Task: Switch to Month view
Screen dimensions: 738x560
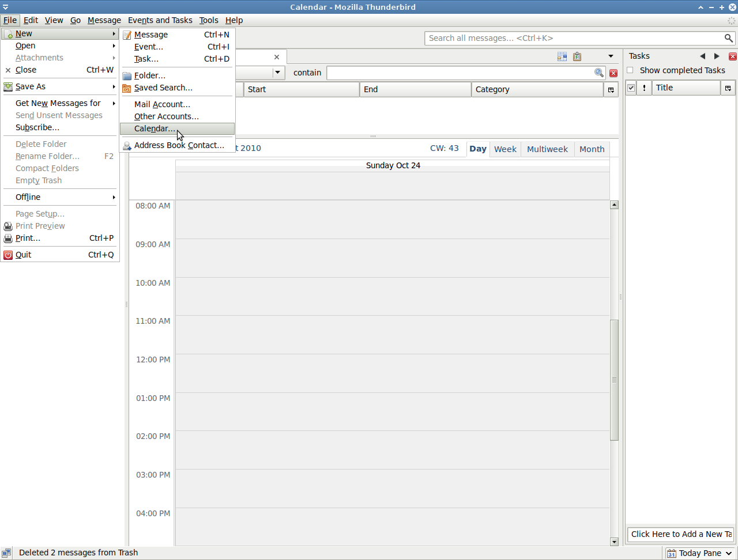Action: point(592,149)
